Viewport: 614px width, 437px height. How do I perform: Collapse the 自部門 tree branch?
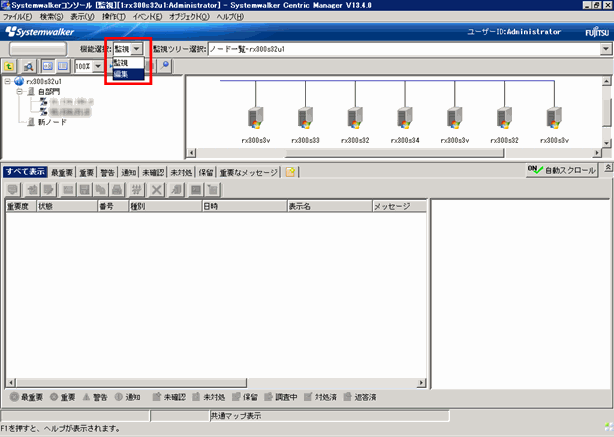pos(19,92)
